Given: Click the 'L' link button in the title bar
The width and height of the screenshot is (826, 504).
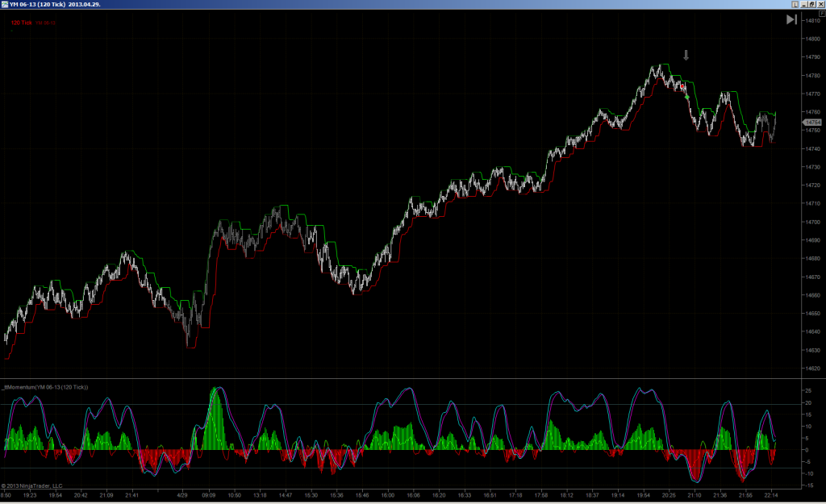Looking at the screenshot, I should [x=795, y=4].
